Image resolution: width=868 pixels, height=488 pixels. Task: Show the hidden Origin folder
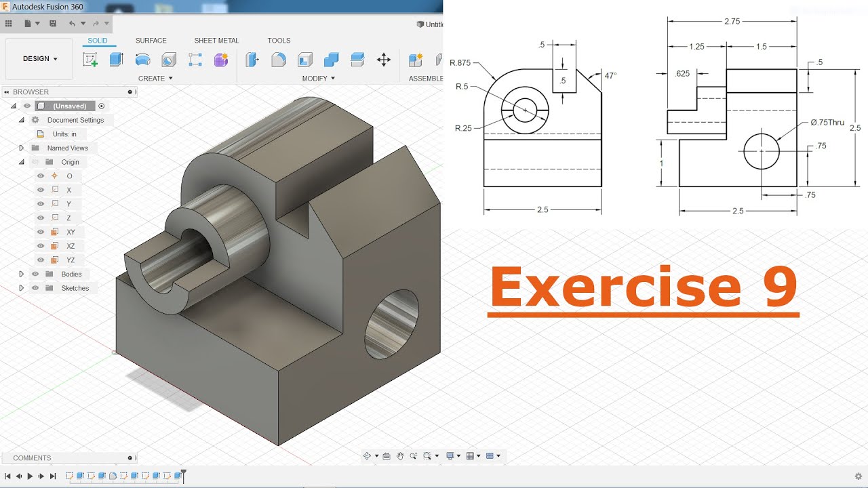(35, 162)
